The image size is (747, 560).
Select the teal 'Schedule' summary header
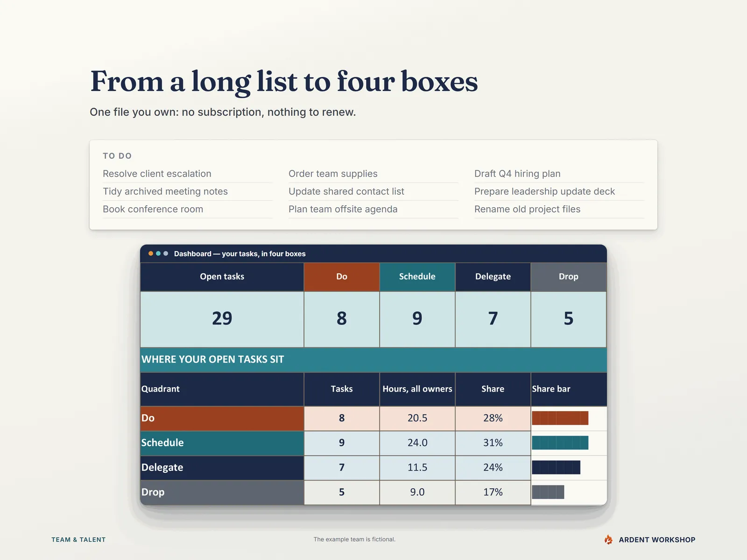417,277
